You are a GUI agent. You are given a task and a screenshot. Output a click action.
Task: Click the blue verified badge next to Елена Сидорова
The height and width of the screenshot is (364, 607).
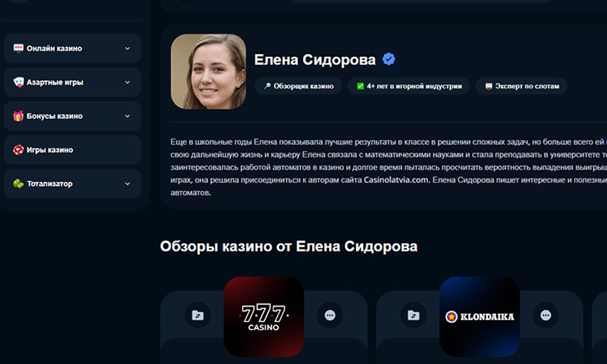click(x=388, y=59)
